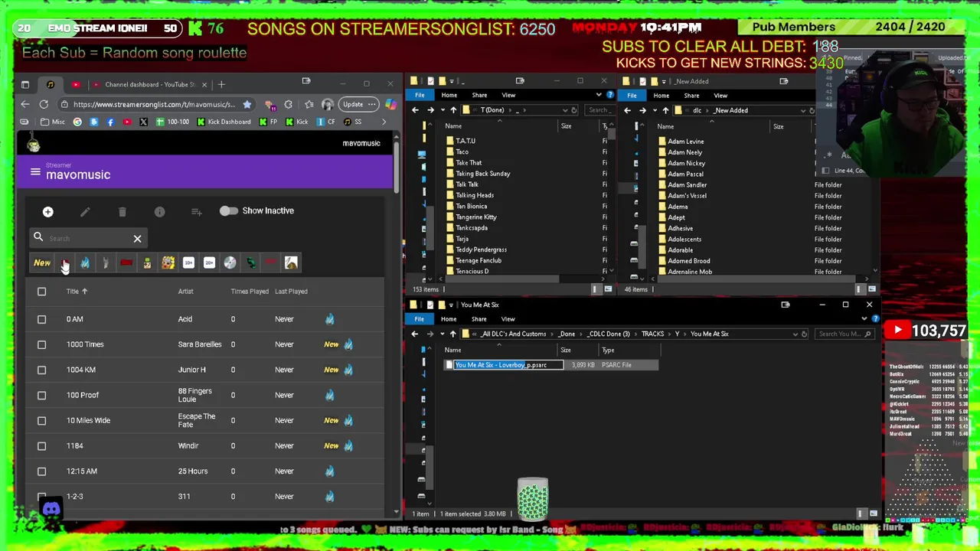Click TRACKS in the breadcrumb path

tap(652, 334)
